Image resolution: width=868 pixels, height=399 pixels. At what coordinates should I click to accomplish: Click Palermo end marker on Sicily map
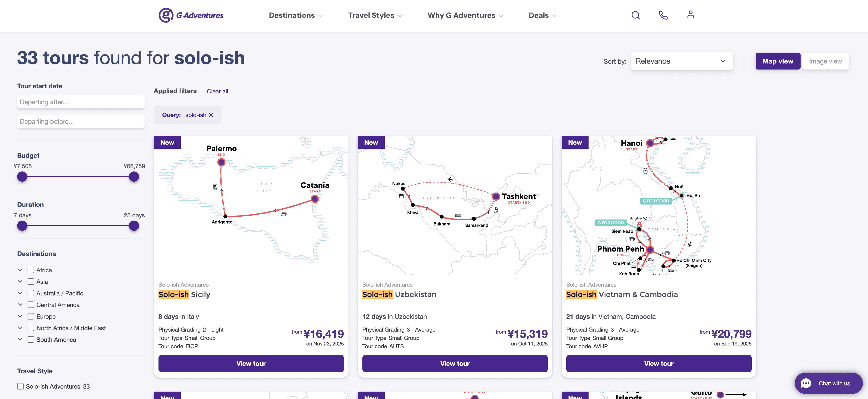coord(221,162)
